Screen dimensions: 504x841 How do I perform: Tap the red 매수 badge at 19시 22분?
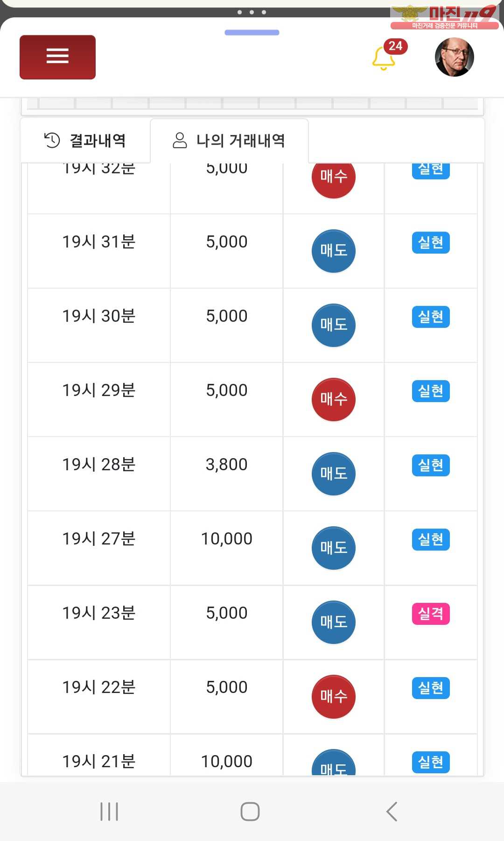tap(334, 697)
